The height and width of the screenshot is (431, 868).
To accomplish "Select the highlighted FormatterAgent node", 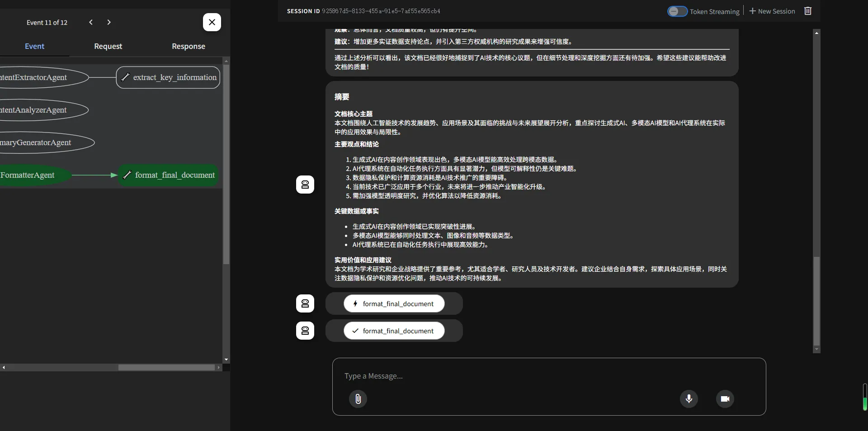I will [x=35, y=175].
